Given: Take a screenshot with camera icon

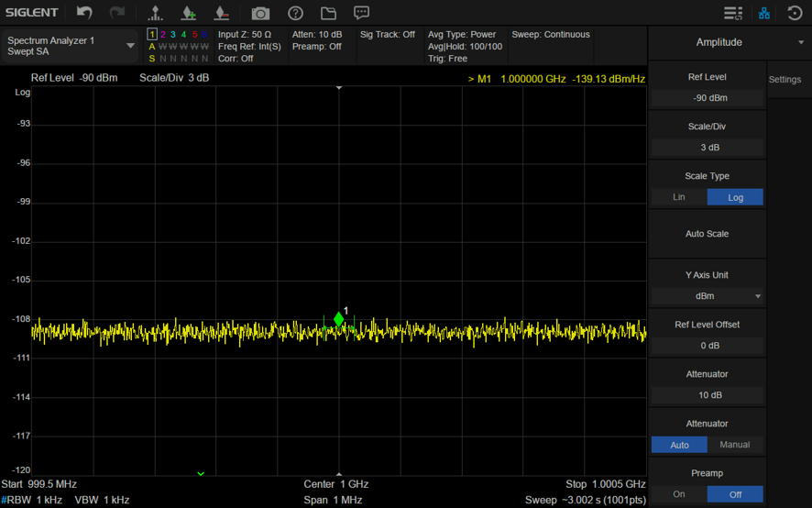Looking at the screenshot, I should pos(260,14).
